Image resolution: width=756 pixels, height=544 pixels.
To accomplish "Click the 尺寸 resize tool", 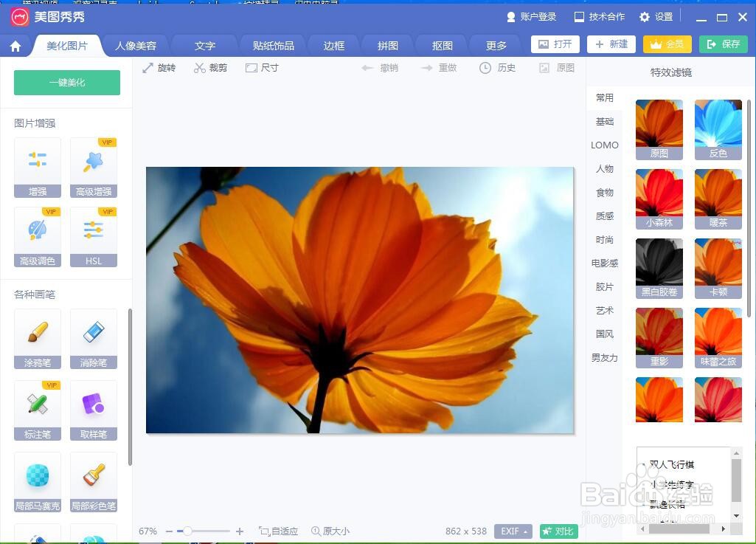I will point(262,68).
